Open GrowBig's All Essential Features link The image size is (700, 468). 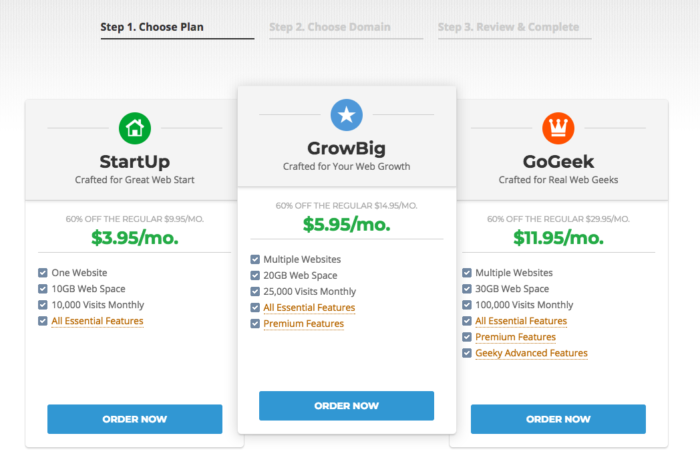pos(309,308)
